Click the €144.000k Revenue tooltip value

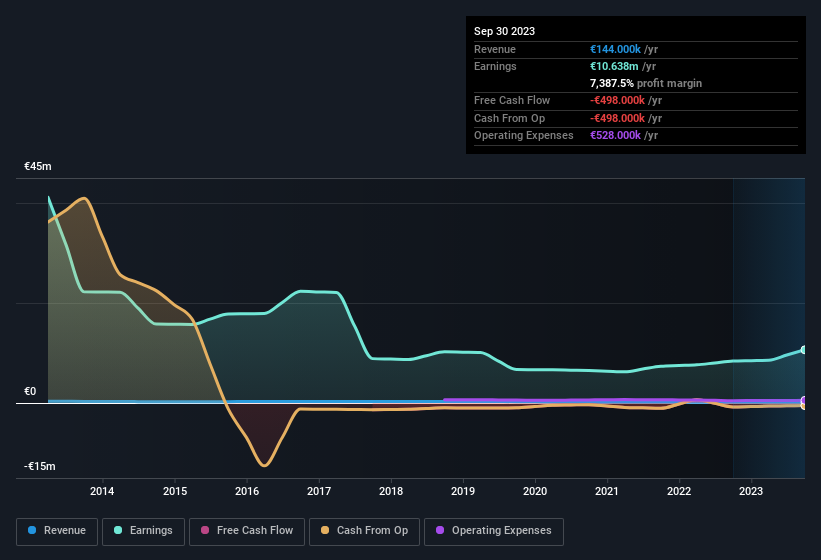click(615, 49)
